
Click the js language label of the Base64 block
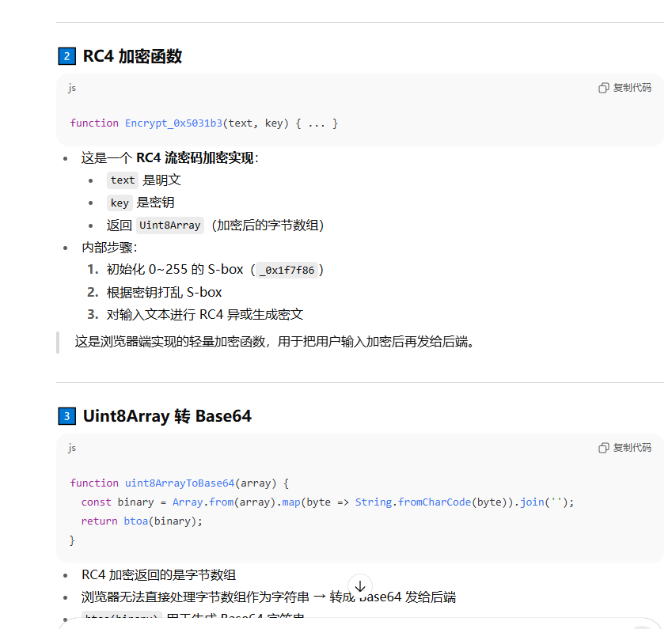(72, 448)
